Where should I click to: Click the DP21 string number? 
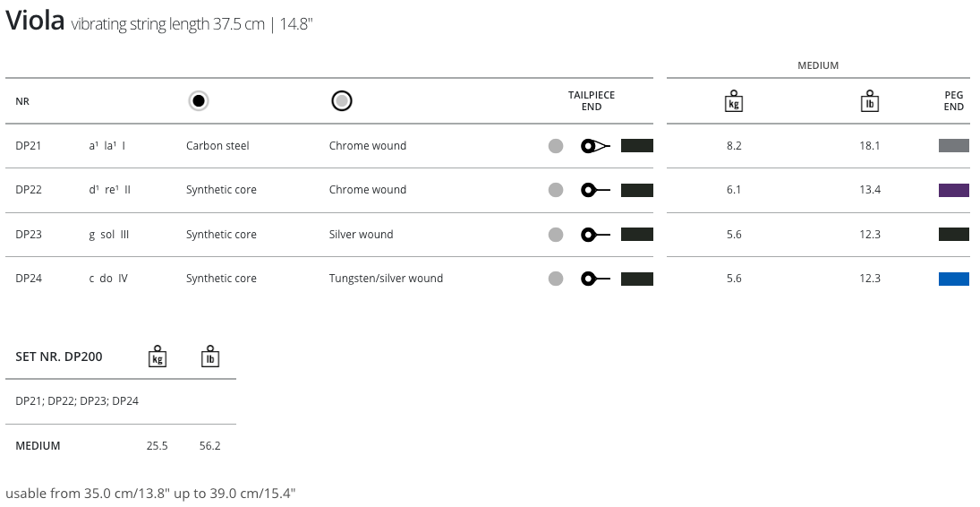pyautogui.click(x=29, y=146)
